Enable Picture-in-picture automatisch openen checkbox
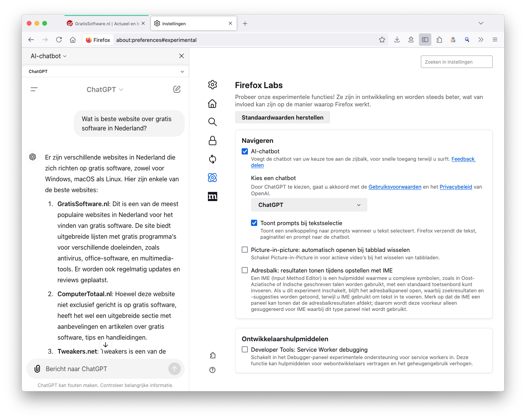 (245, 250)
